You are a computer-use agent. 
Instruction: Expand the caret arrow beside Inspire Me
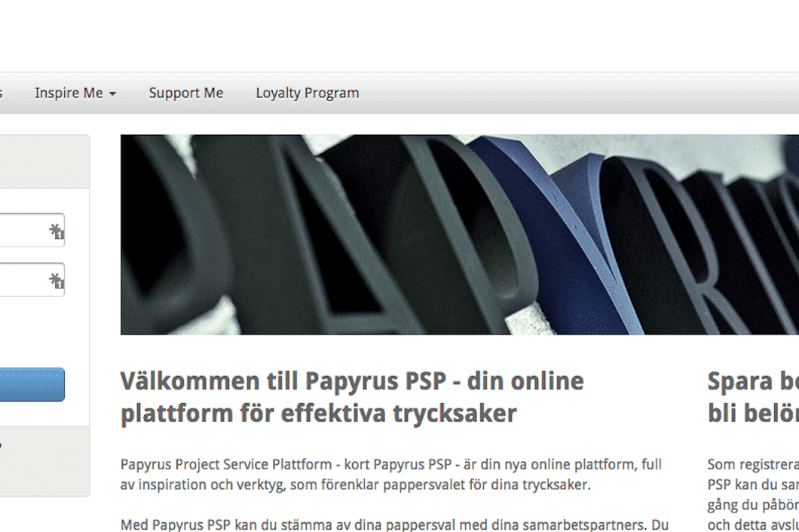tap(112, 94)
